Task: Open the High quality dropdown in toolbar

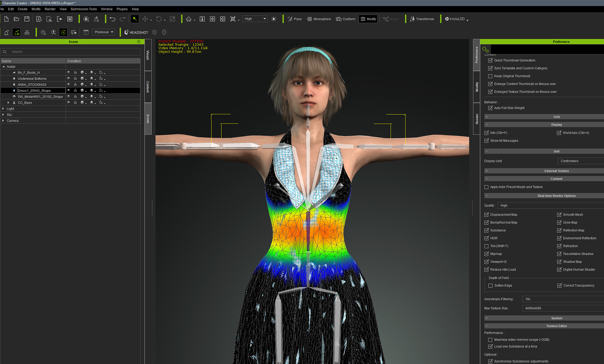Action: 255,19
